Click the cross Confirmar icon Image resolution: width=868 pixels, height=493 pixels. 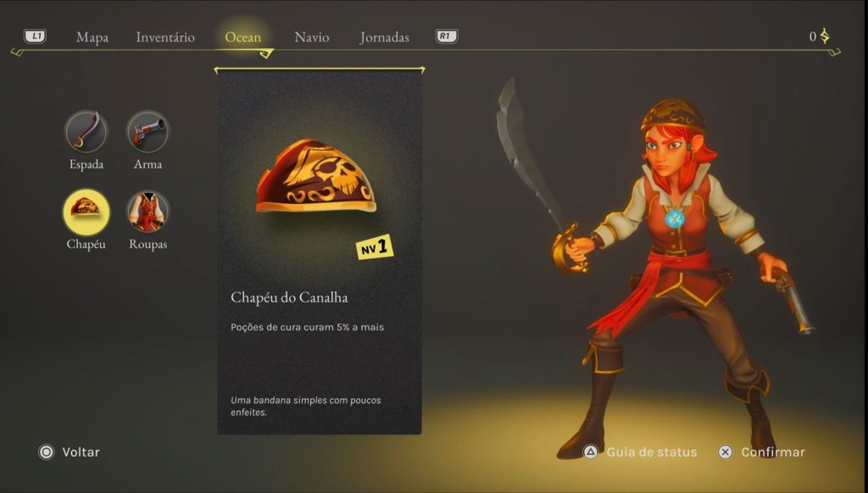click(x=726, y=452)
